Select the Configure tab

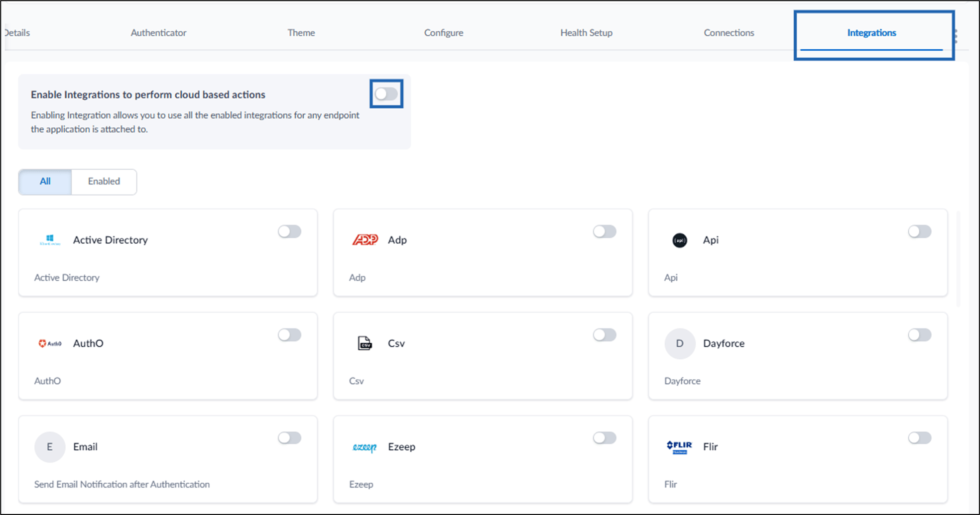(444, 33)
